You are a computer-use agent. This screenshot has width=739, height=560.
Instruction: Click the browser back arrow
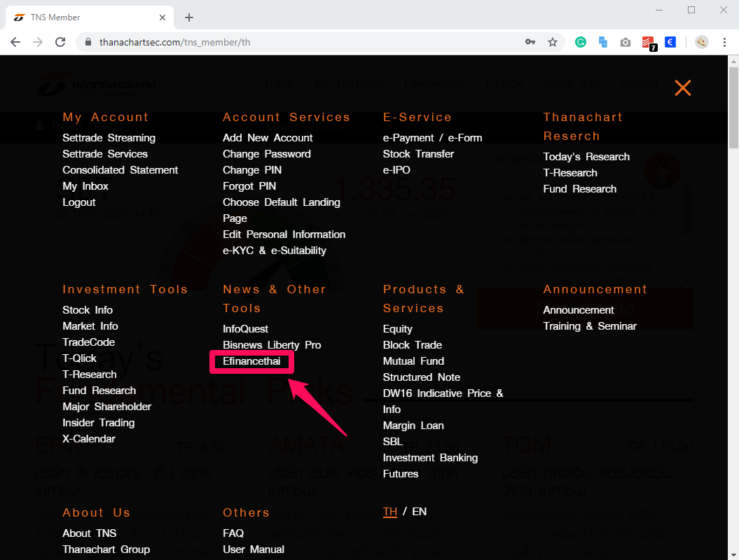(x=15, y=43)
